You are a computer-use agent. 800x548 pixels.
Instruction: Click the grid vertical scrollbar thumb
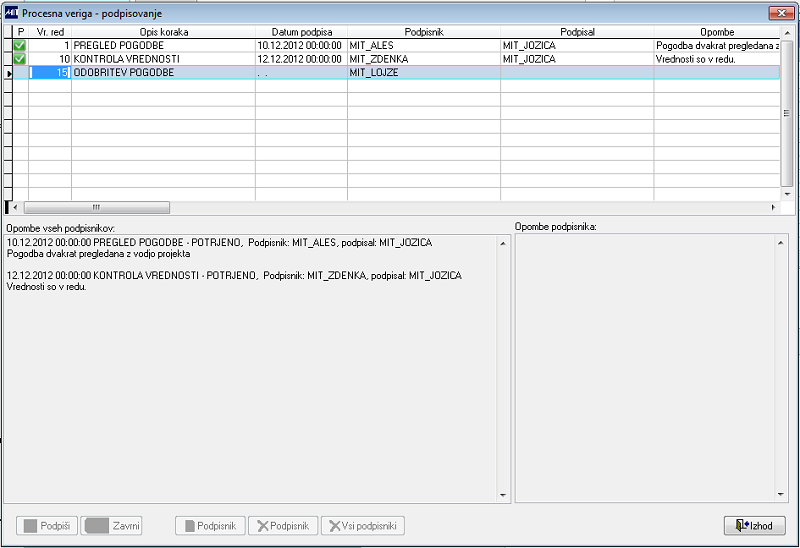(x=787, y=113)
